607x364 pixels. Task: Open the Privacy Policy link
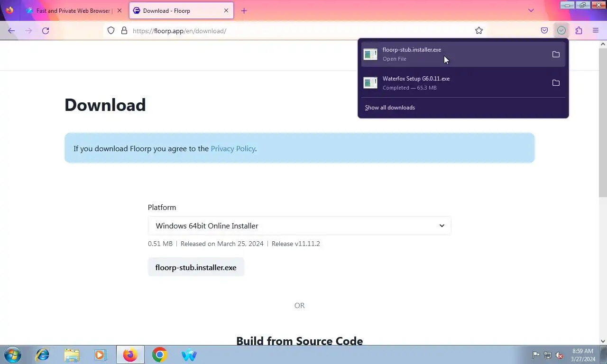point(233,148)
